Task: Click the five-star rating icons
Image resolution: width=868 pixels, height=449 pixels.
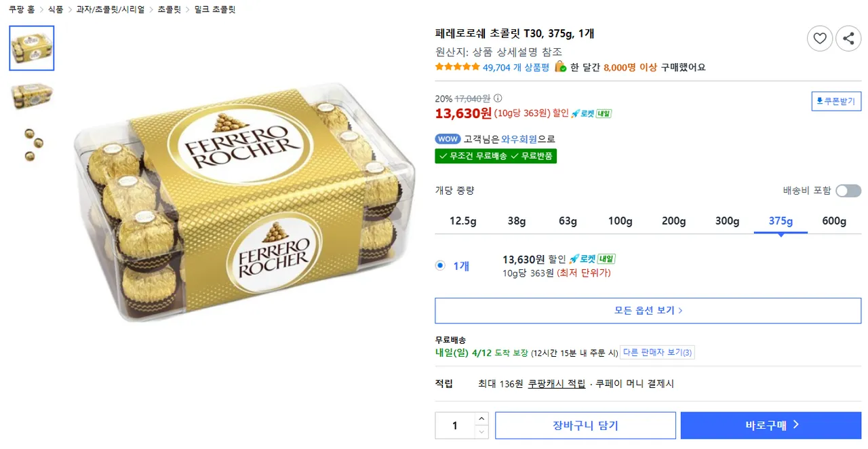Action: pyautogui.click(x=457, y=67)
